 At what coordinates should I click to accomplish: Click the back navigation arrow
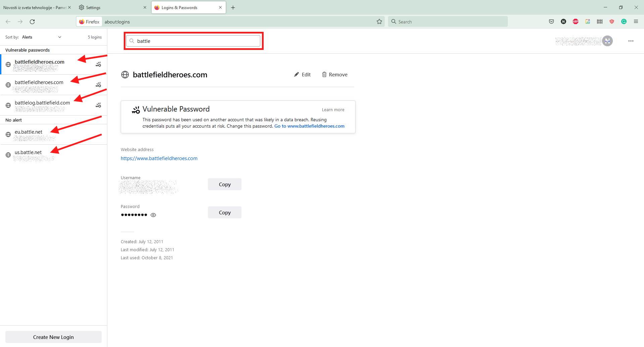click(x=8, y=21)
